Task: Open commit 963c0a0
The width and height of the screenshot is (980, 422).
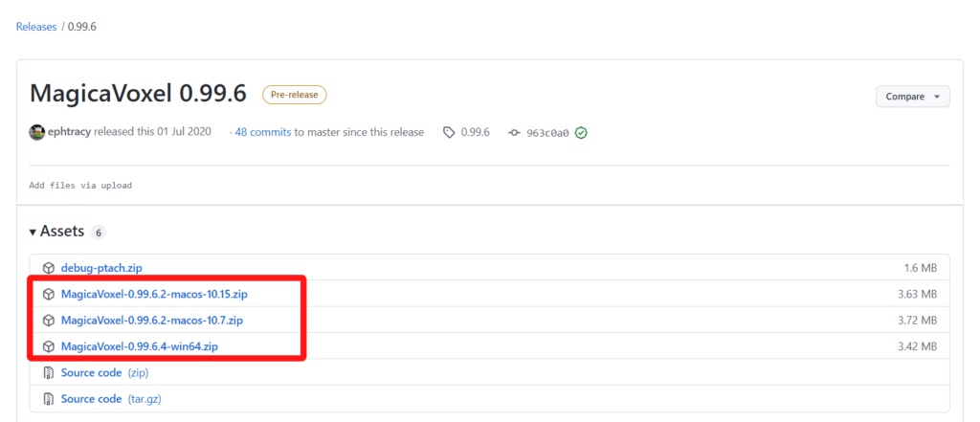Action: tap(547, 133)
